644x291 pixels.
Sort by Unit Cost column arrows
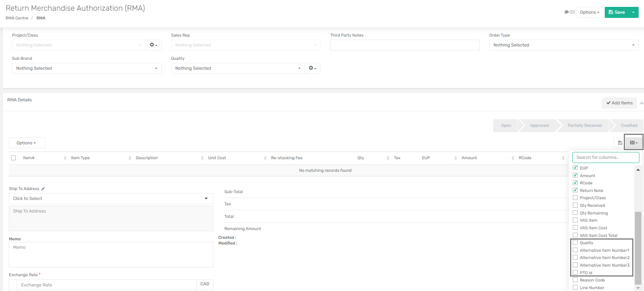point(265,158)
